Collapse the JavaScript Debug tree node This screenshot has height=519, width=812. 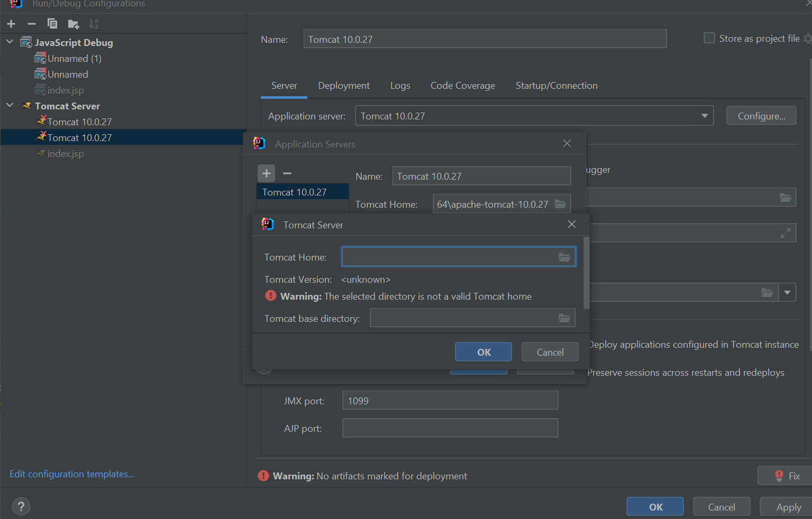click(x=10, y=42)
